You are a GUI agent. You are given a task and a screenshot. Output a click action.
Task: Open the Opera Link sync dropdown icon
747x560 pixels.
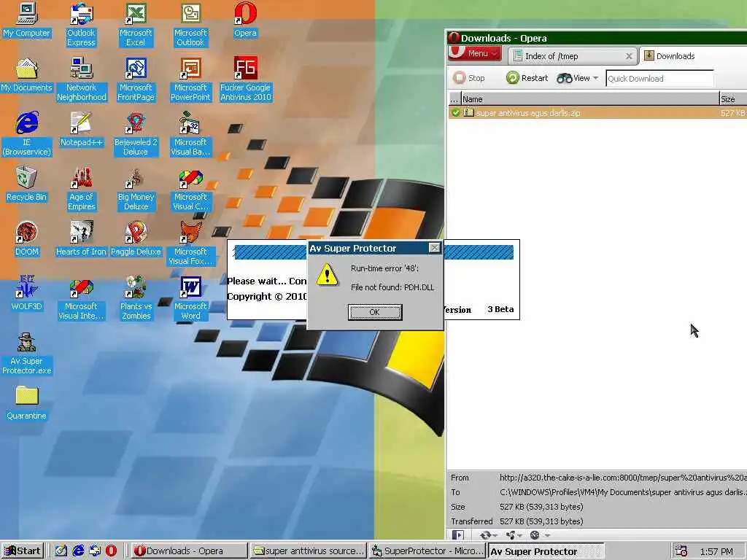click(x=489, y=534)
